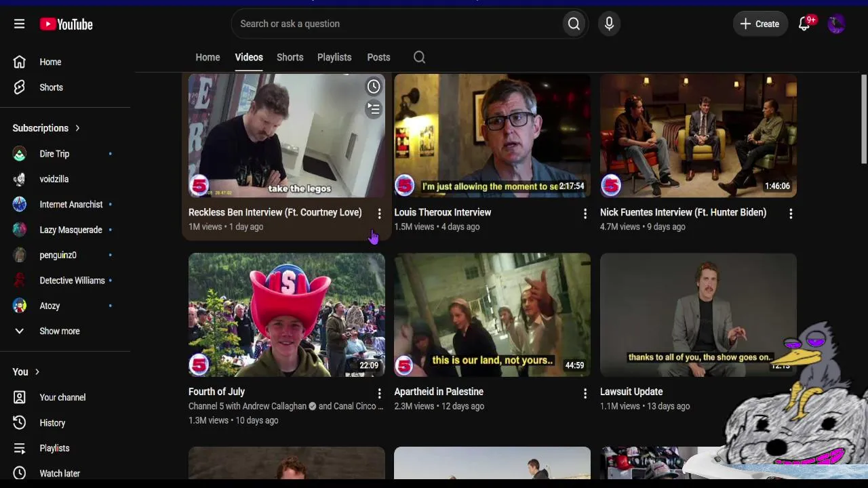Viewport: 868px width, 488px height.
Task: Click the Watch later sidebar icon
Action: tap(19, 473)
